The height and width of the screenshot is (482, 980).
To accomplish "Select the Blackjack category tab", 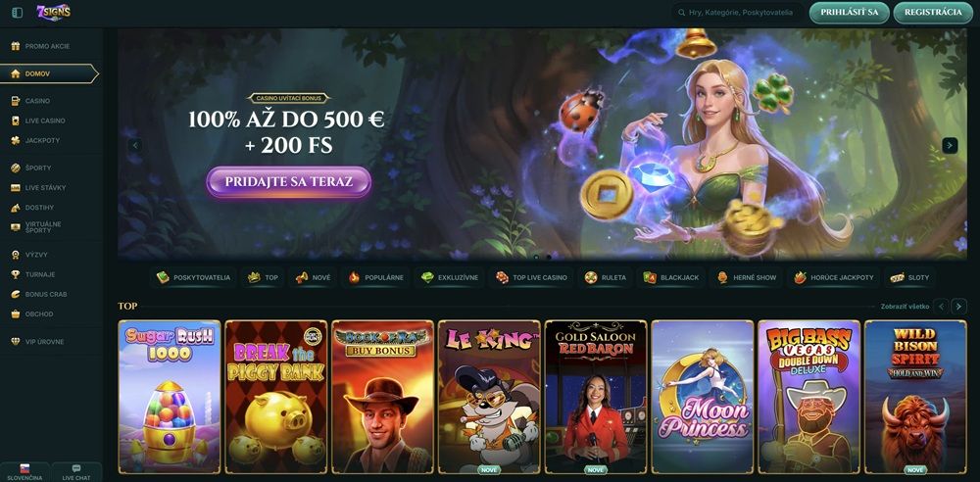I will [x=670, y=277].
